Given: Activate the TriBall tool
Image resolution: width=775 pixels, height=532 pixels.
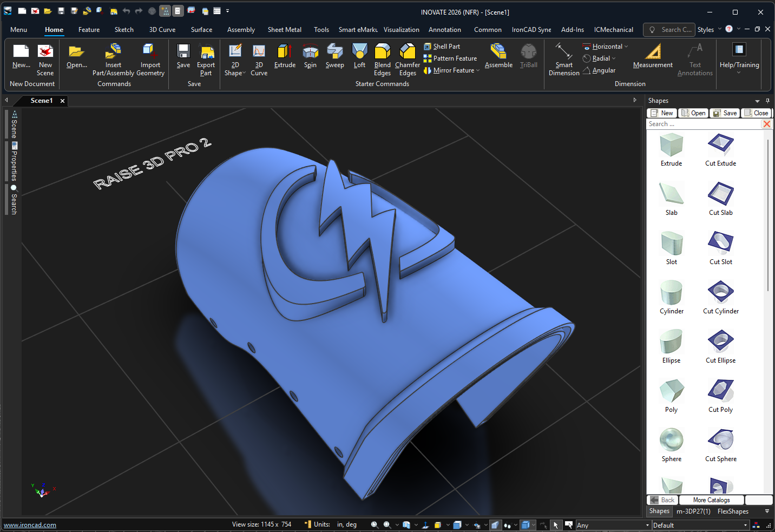Looking at the screenshot, I should click(529, 56).
